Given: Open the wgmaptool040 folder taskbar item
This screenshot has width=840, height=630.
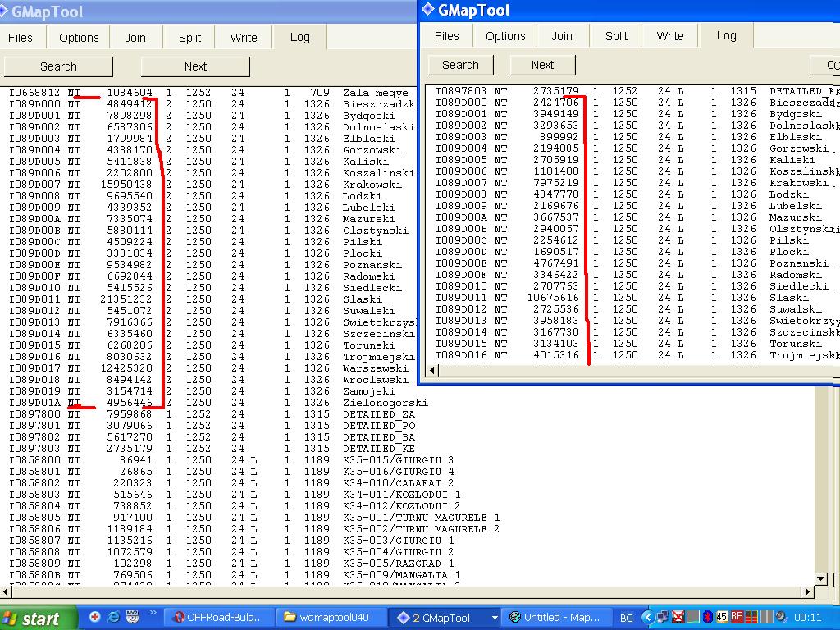Looking at the screenshot, I should (x=329, y=618).
